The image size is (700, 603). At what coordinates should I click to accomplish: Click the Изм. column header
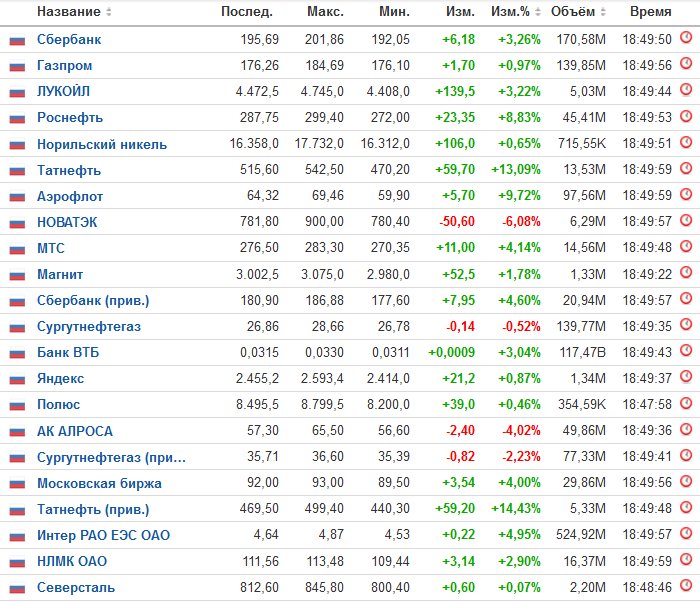pyautogui.click(x=460, y=12)
